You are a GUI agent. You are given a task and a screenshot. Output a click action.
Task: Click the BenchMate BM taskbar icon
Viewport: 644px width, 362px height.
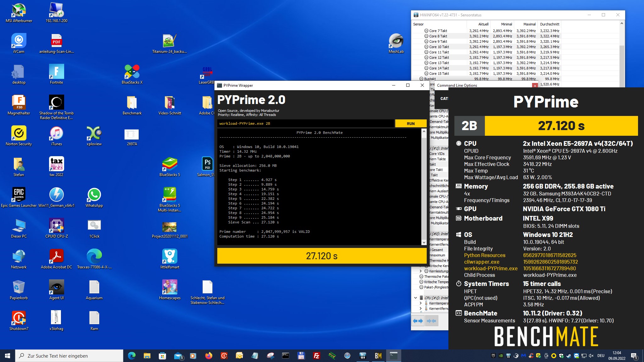click(378, 356)
